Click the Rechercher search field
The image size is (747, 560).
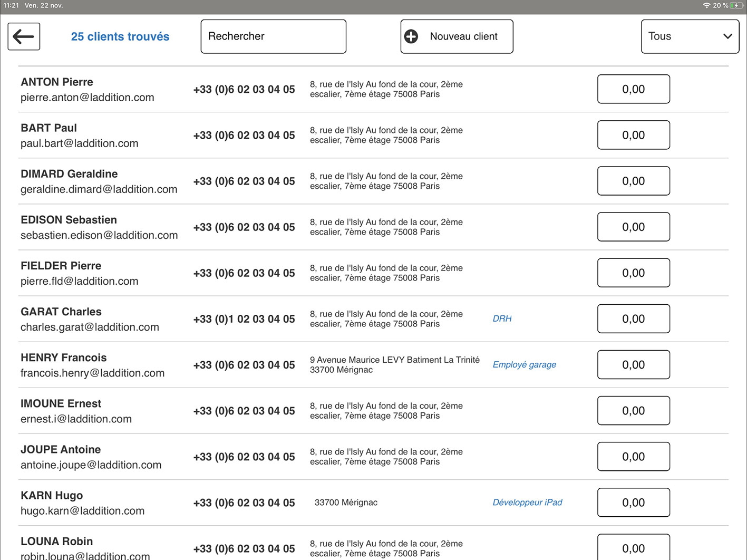click(x=273, y=36)
